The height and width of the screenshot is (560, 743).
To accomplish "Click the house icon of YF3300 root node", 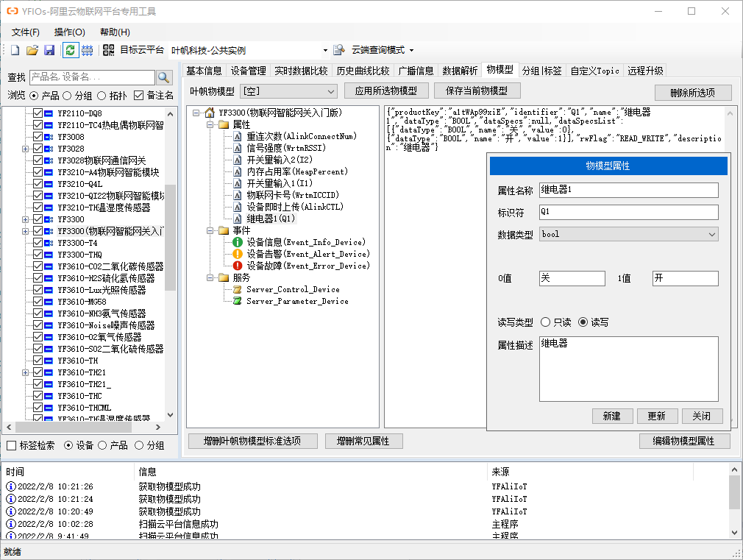I will click(210, 113).
